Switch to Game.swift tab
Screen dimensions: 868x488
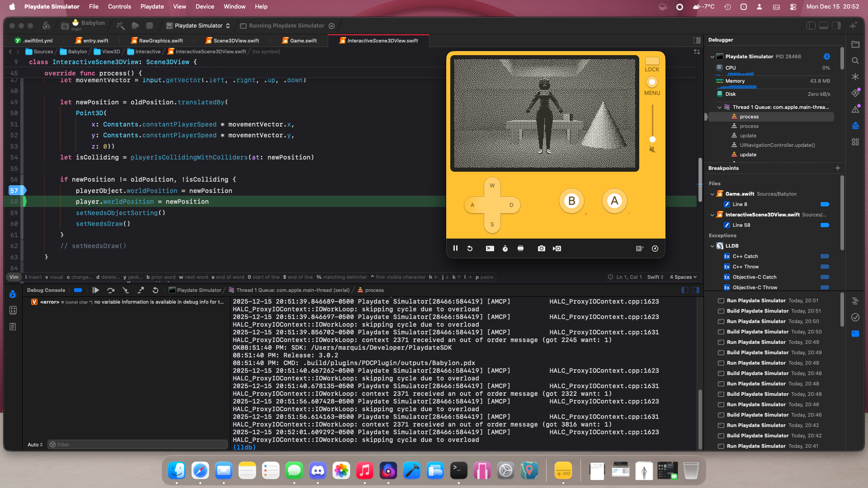[x=303, y=41]
